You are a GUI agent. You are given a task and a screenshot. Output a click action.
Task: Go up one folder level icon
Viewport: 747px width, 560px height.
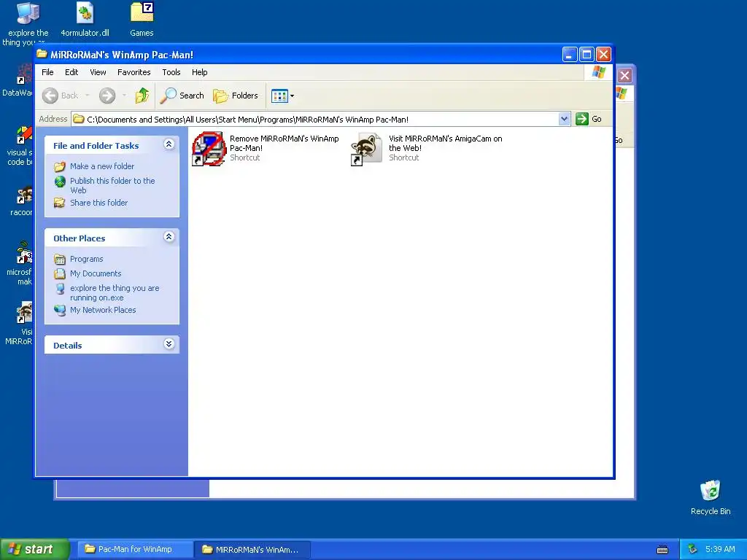[142, 96]
